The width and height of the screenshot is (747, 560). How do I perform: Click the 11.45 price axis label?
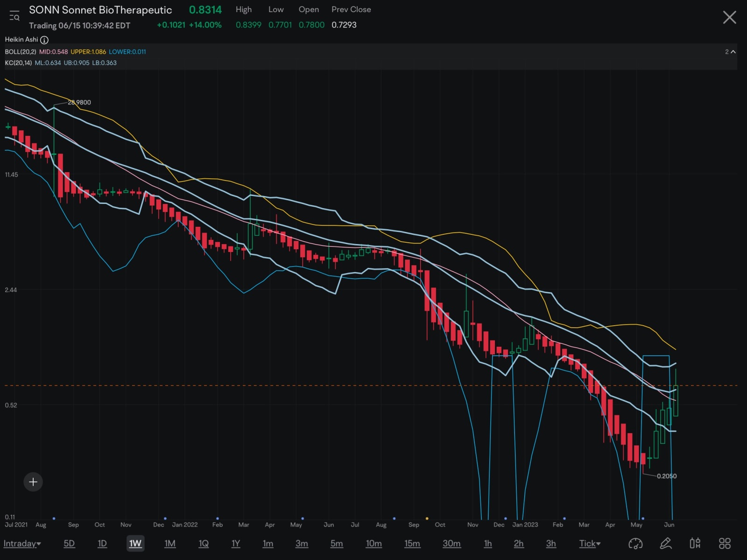11,175
